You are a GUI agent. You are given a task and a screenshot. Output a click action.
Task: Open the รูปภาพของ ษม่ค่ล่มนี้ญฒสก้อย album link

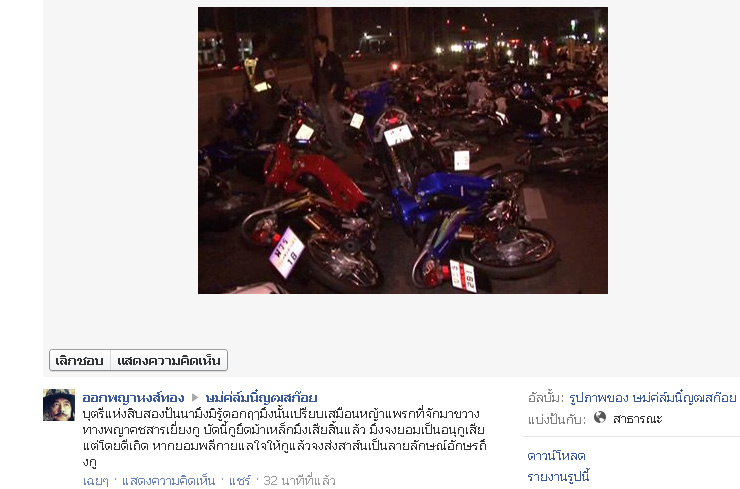[653, 398]
